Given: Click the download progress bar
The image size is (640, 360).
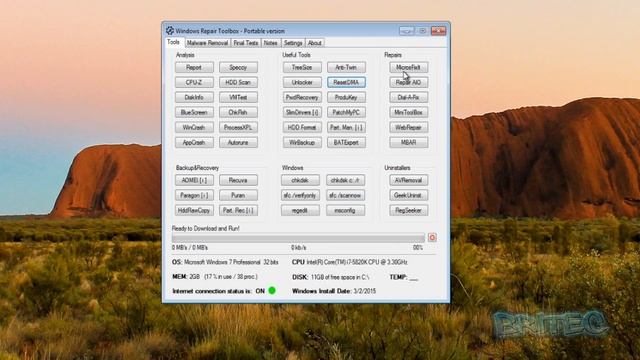Looking at the screenshot, I should (x=298, y=238).
